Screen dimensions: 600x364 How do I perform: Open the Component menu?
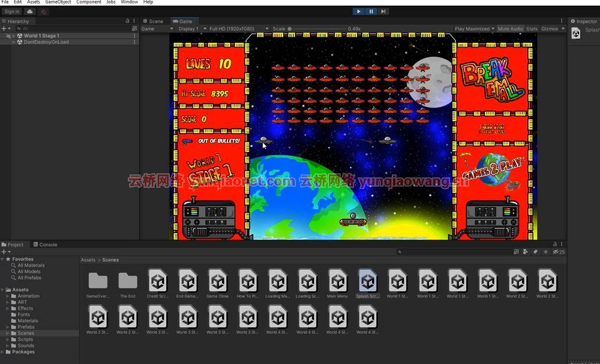pos(88,2)
